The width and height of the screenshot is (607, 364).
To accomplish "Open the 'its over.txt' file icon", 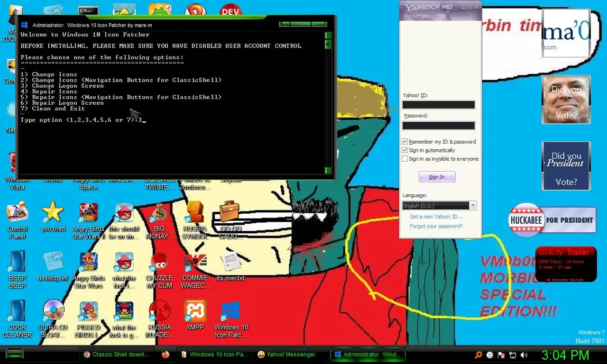I will 231,266.
